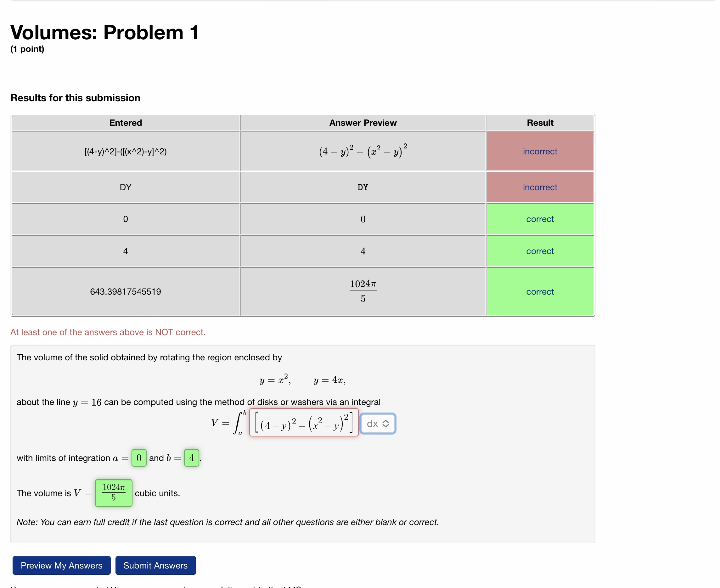Click the Answer Preview column header
The width and height of the screenshot is (720, 588).
[363, 123]
